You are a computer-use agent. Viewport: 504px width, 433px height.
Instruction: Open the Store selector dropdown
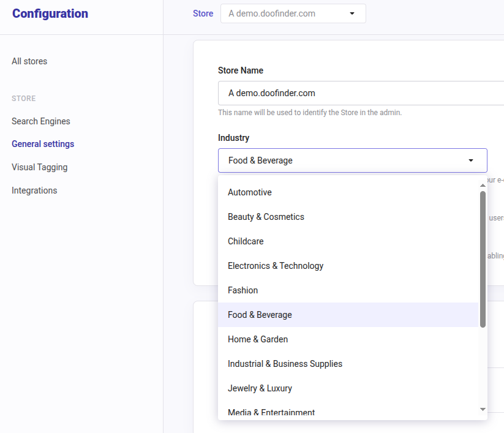point(293,13)
